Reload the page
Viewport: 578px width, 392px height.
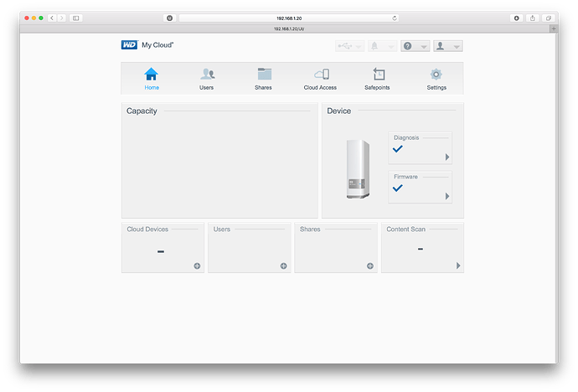tap(395, 18)
